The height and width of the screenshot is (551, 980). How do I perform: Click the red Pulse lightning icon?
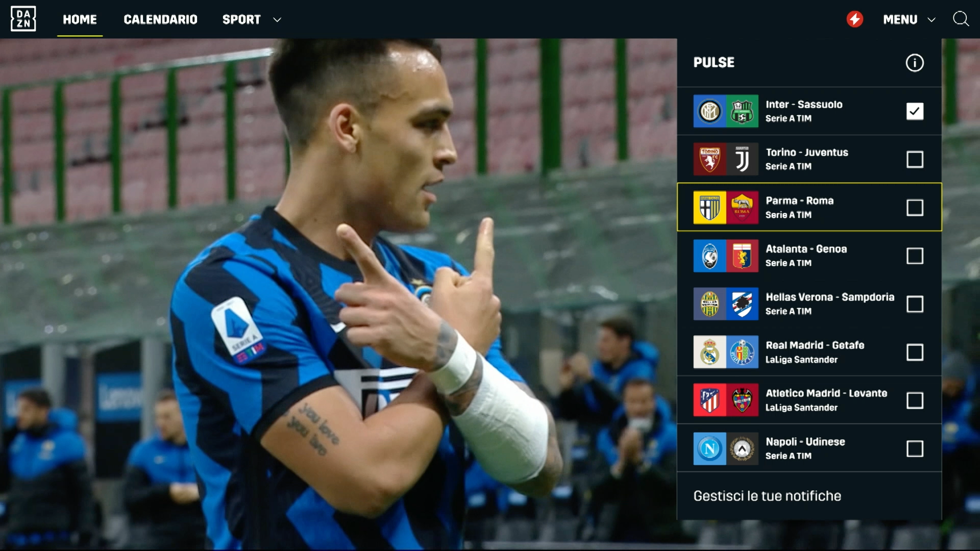(855, 19)
